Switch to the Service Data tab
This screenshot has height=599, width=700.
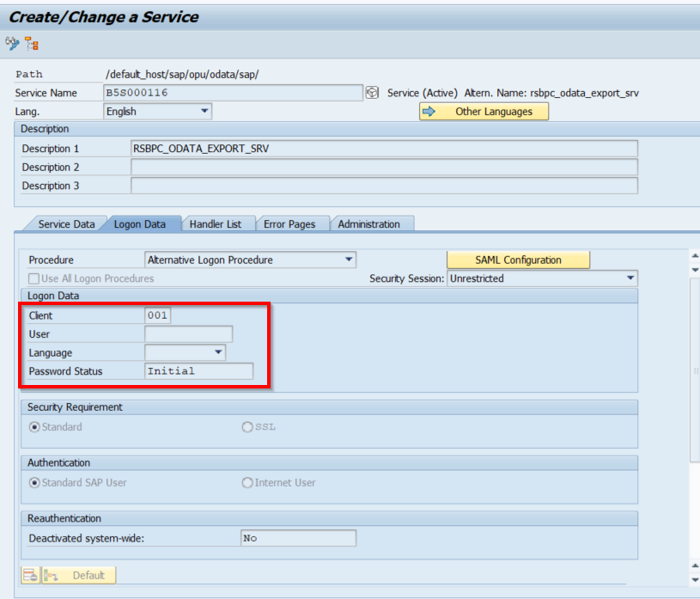tap(66, 224)
